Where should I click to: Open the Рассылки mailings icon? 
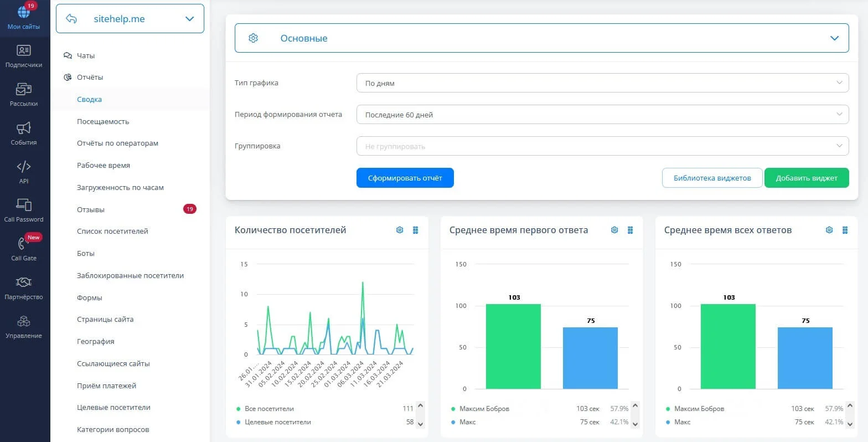[x=24, y=89]
